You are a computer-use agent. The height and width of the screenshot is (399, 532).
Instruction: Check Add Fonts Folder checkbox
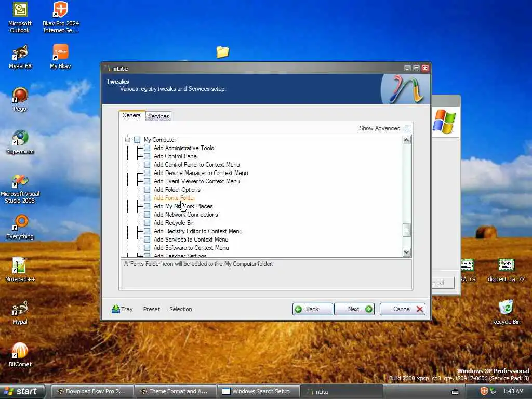tap(147, 198)
